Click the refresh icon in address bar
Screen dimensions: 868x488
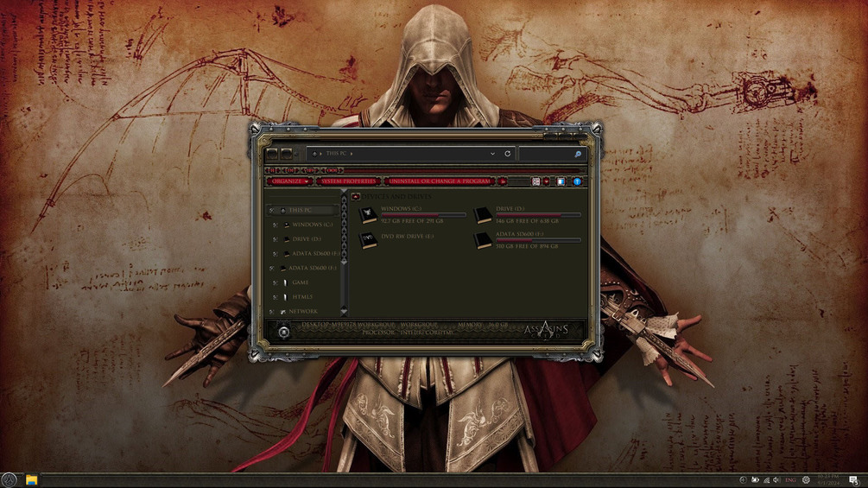point(507,154)
